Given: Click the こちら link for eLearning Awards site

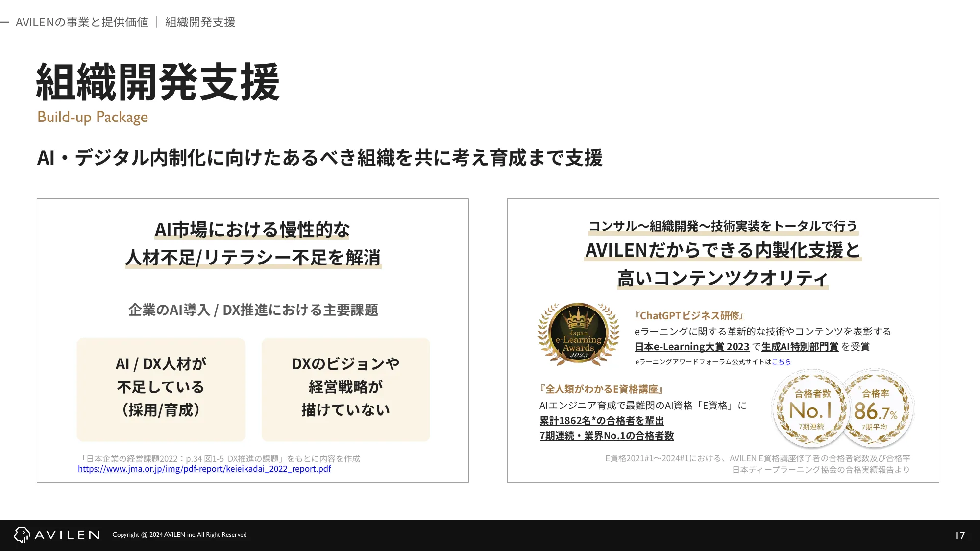Looking at the screenshot, I should (x=781, y=362).
